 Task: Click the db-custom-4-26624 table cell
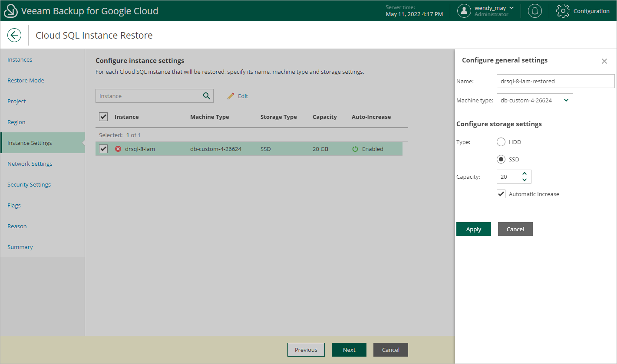[216, 149]
